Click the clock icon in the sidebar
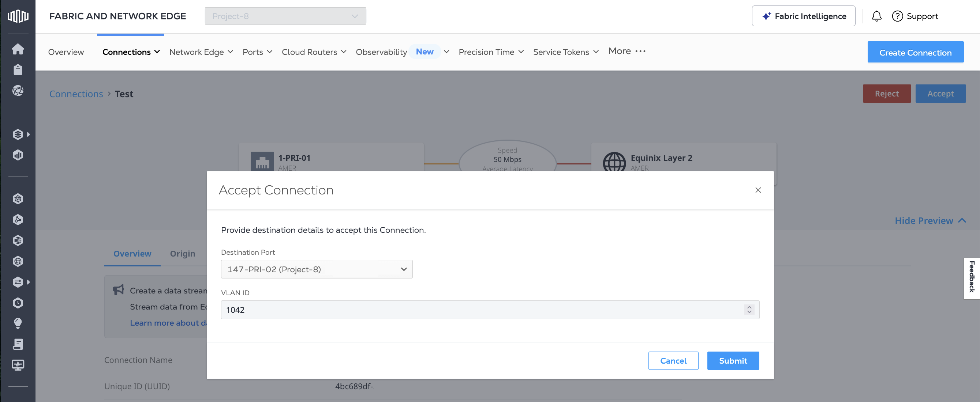This screenshot has width=980, height=402. (x=18, y=303)
